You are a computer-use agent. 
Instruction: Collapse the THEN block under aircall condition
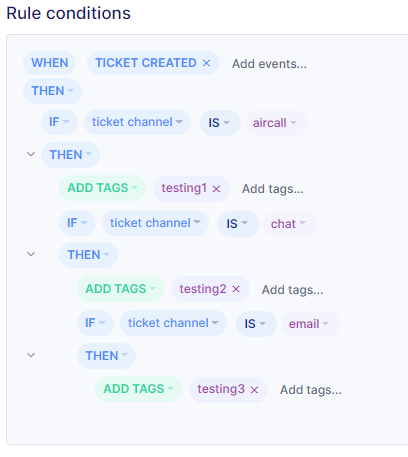pyautogui.click(x=31, y=154)
